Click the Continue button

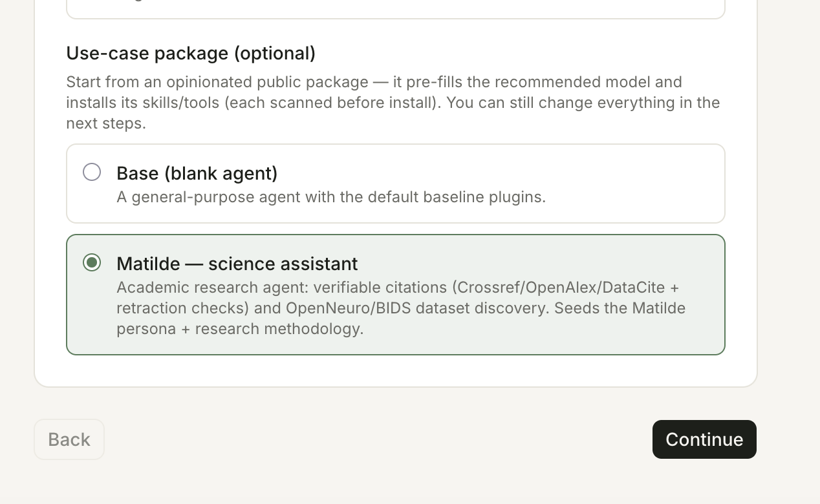pos(704,439)
